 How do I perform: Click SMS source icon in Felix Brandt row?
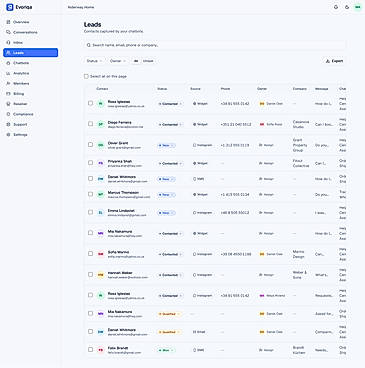pyautogui.click(x=194, y=350)
